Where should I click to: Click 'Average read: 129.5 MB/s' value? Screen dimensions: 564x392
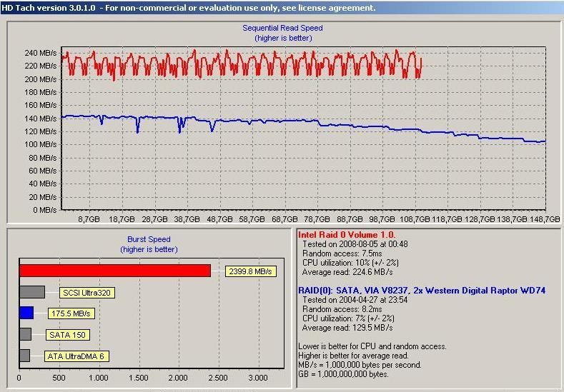pyautogui.click(x=347, y=328)
